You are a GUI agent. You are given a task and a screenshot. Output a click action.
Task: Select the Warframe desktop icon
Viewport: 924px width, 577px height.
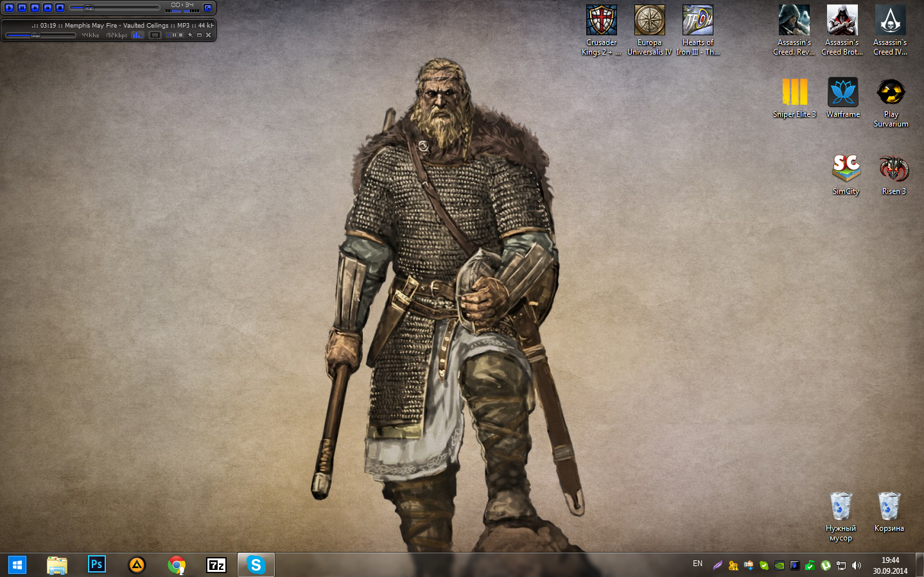point(843,98)
